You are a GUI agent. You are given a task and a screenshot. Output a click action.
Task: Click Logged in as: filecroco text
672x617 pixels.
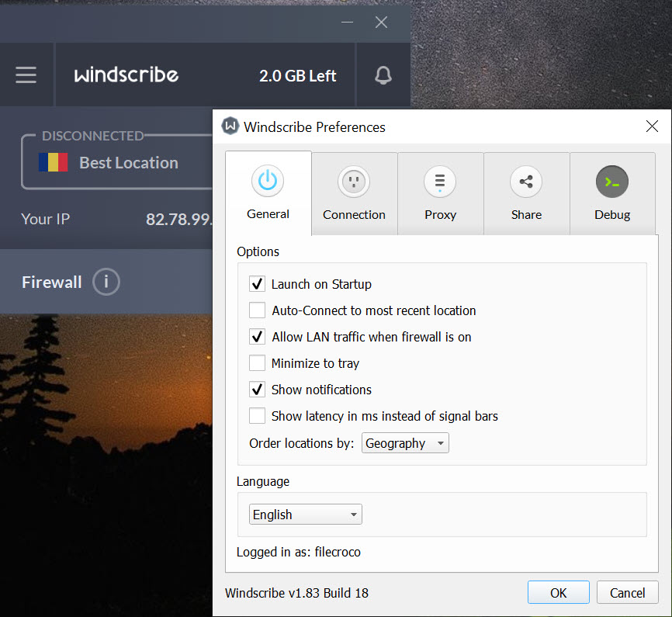point(298,552)
